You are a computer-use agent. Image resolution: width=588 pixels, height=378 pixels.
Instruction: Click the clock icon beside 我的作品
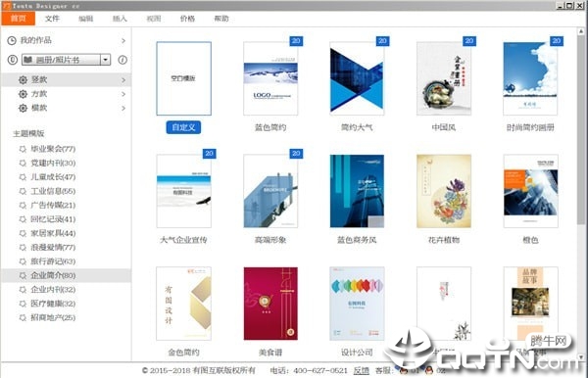[x=12, y=40]
